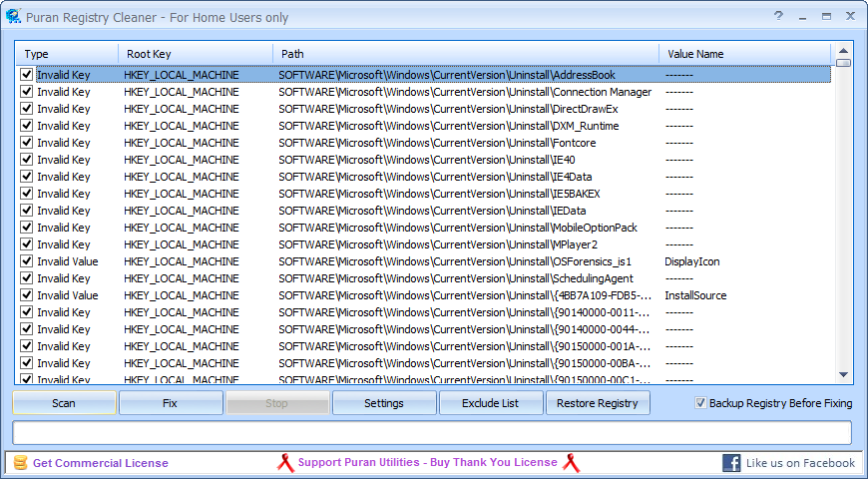Select the IE4Data uninstall path entry
This screenshot has height=479, width=868.
pos(435,177)
